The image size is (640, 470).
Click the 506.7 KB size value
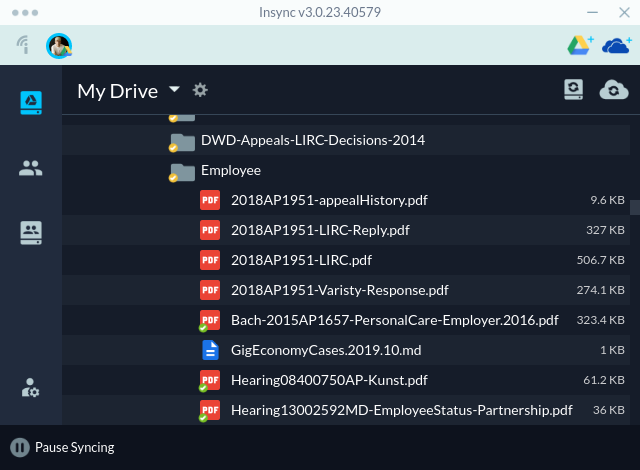(x=600, y=260)
